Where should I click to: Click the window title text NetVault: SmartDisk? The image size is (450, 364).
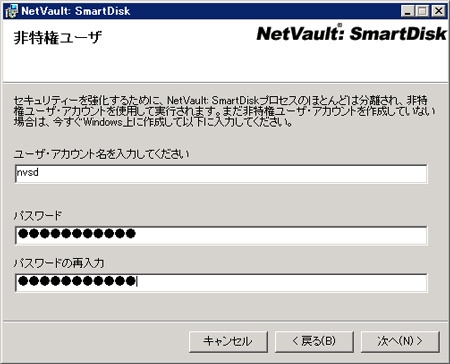(x=75, y=11)
